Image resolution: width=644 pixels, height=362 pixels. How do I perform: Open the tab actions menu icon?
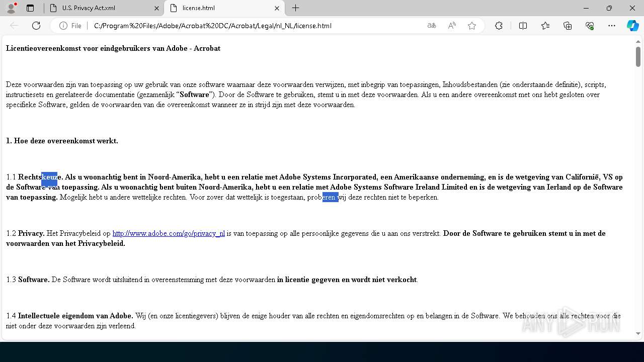[x=30, y=8]
